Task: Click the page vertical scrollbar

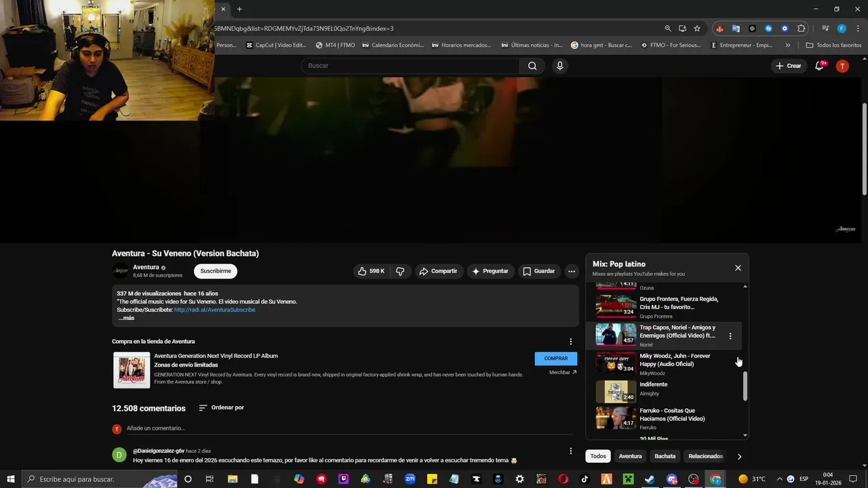Action: click(x=864, y=149)
